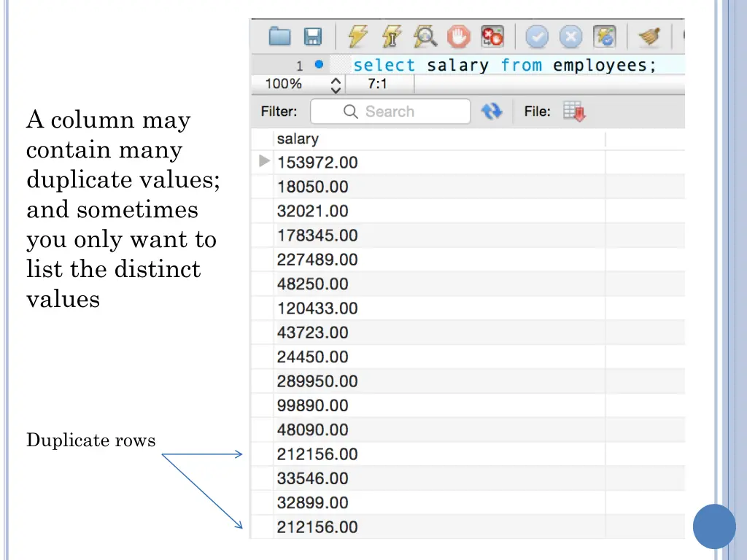Select the cell 32899.00
This screenshot has height=560, width=747.
click(x=440, y=502)
